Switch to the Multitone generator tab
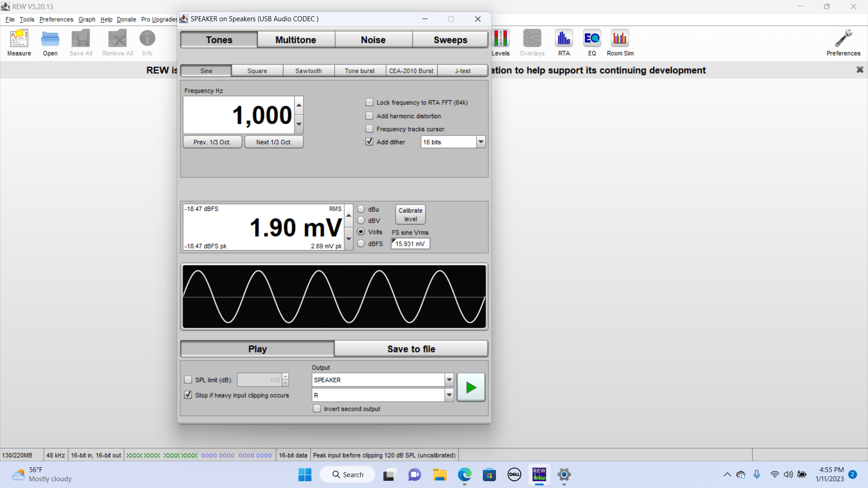This screenshot has height=488, width=868. click(296, 40)
